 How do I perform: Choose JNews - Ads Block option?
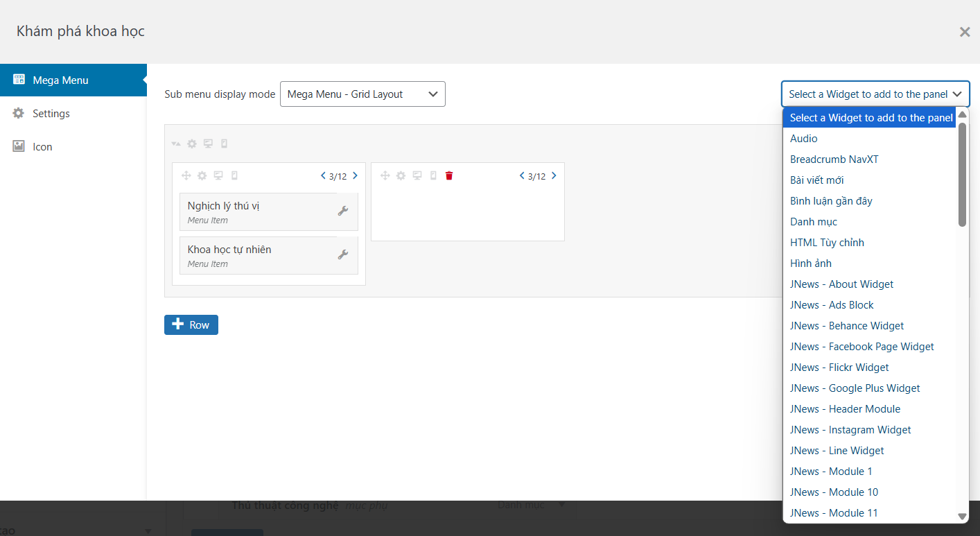tap(870, 305)
